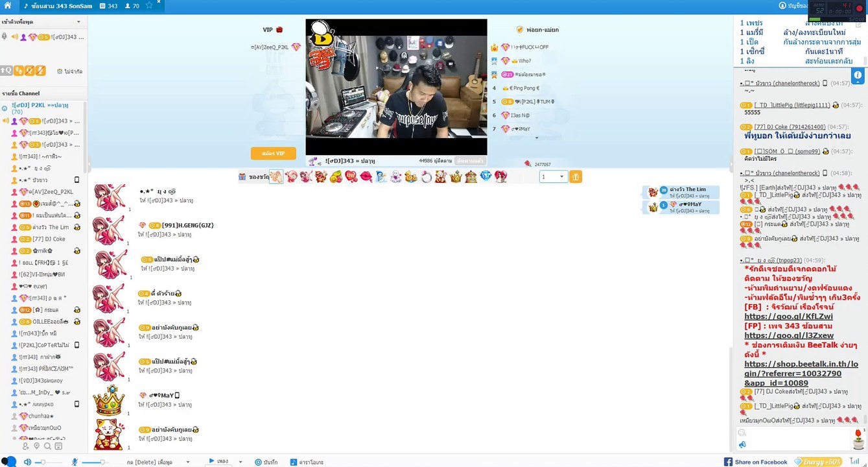868x467 pixels.
Task: Click the add friend icon below channel list
Action: 26,446
